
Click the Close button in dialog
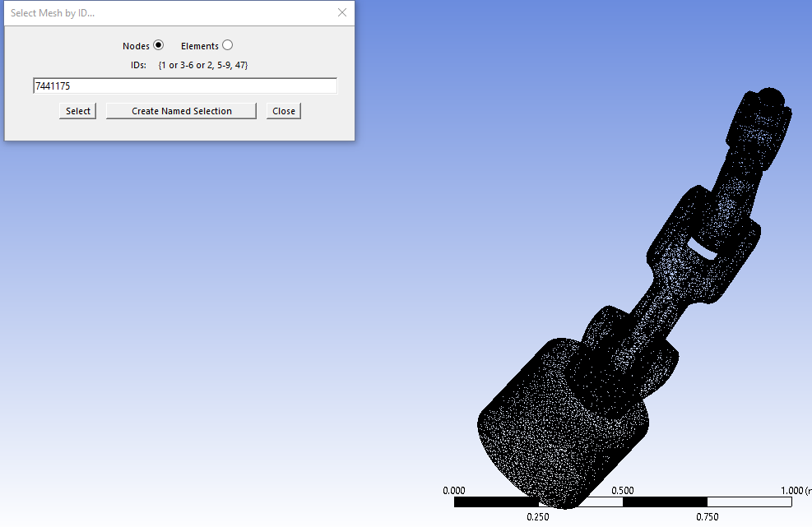coord(284,111)
